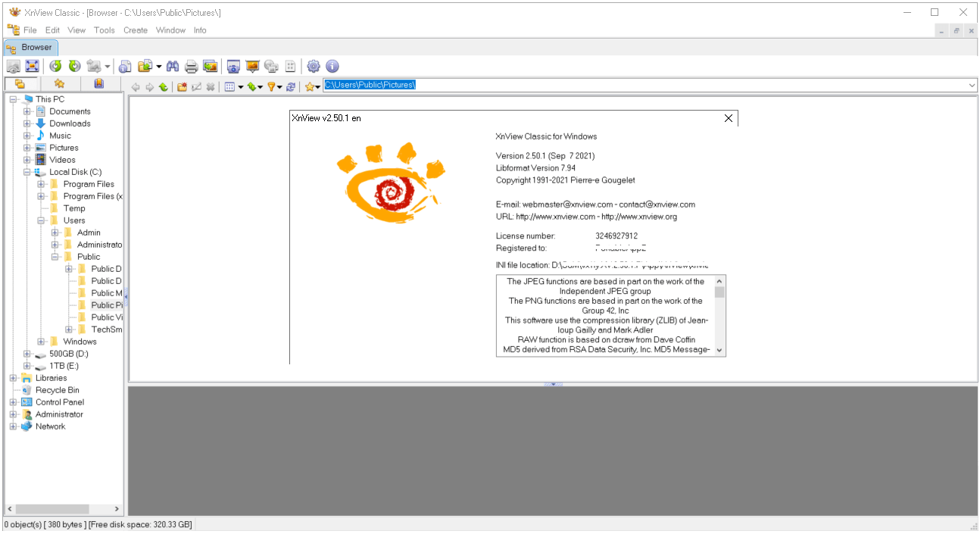The image size is (980, 534).
Task: Open the address path combo box dropdown
Action: [x=972, y=86]
